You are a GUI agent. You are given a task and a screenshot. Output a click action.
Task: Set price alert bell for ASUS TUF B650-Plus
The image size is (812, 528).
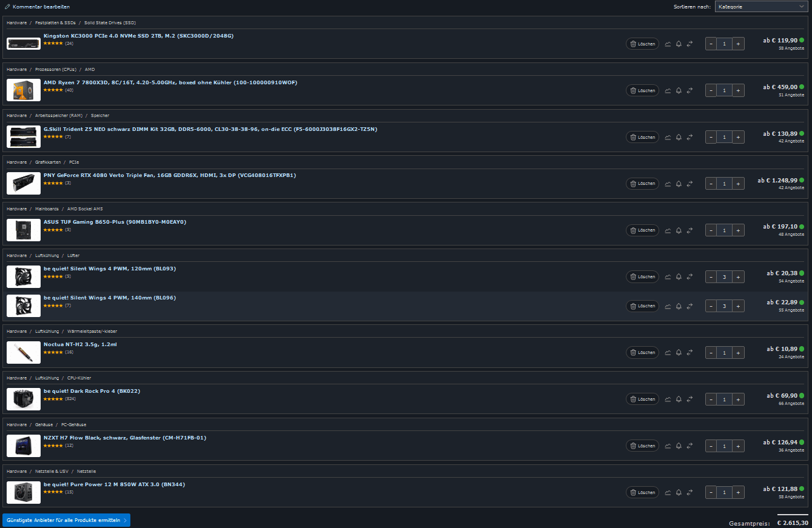[x=679, y=230]
